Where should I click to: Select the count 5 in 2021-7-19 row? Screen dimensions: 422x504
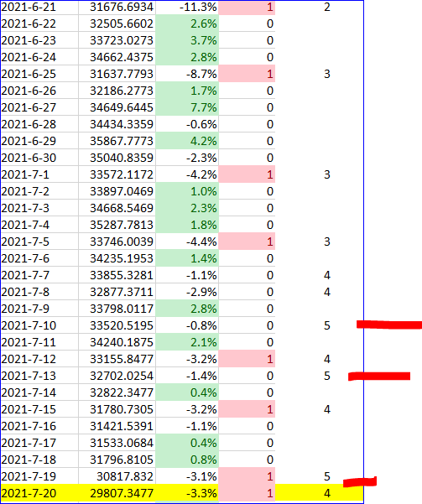pos(327,476)
